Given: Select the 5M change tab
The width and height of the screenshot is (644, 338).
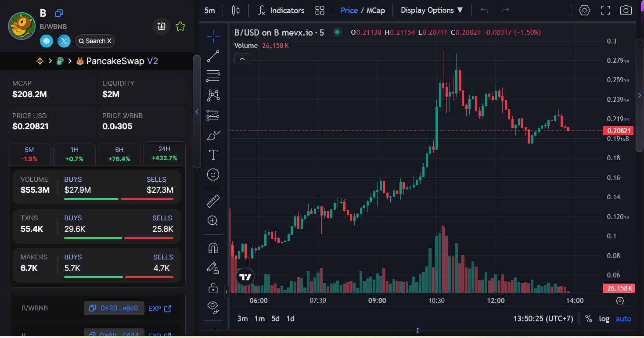Looking at the screenshot, I should point(29,154).
